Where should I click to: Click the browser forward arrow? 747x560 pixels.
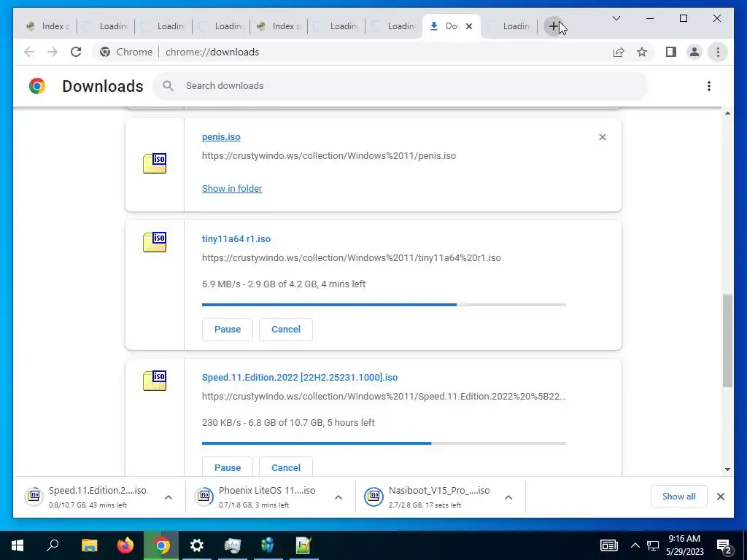(53, 52)
